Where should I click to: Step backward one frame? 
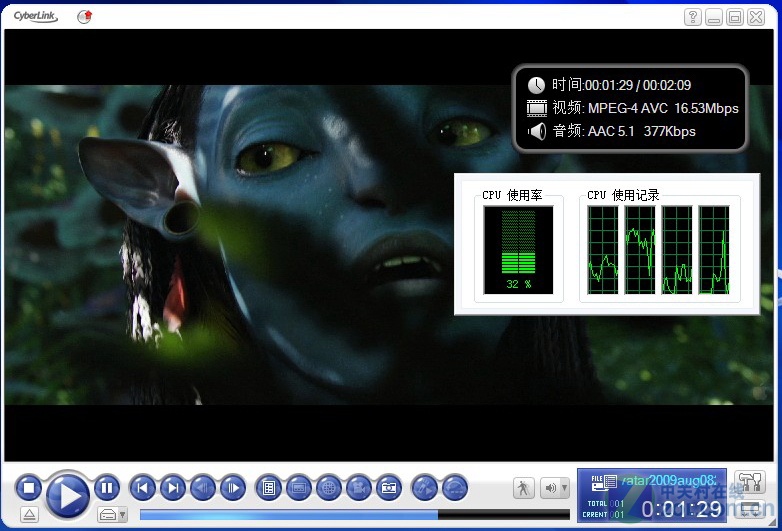(203, 488)
